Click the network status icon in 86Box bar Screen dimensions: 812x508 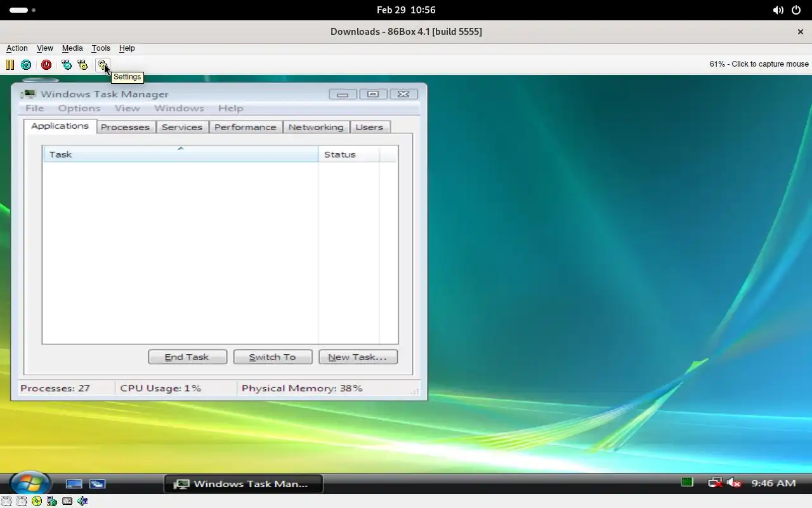[x=52, y=501]
